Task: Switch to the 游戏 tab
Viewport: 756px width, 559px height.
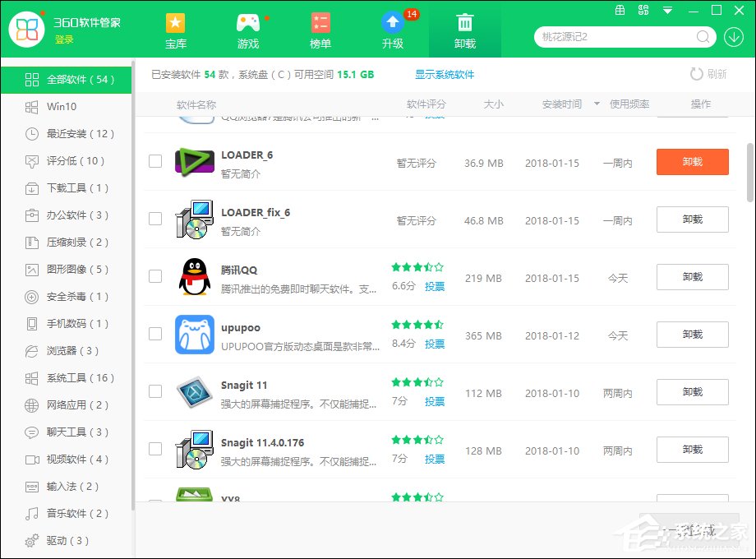Action: (247, 30)
